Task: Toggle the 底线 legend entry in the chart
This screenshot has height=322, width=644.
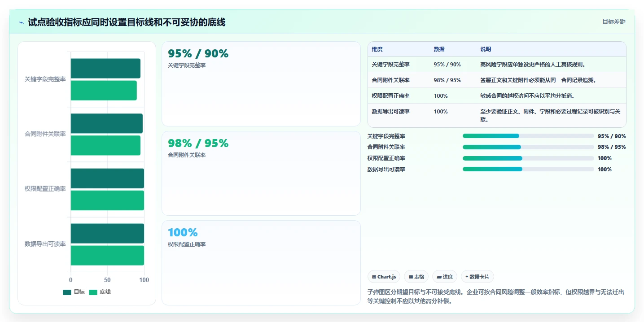Action: point(100,292)
